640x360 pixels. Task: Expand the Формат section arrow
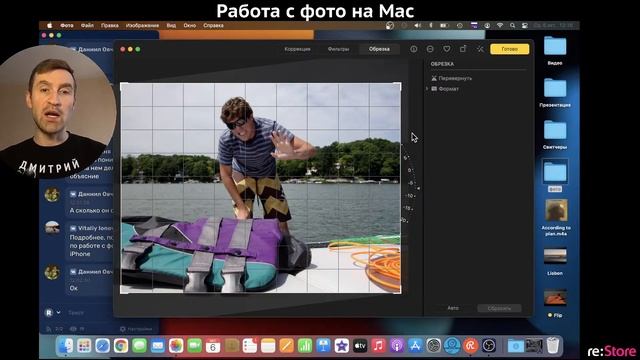coord(427,89)
